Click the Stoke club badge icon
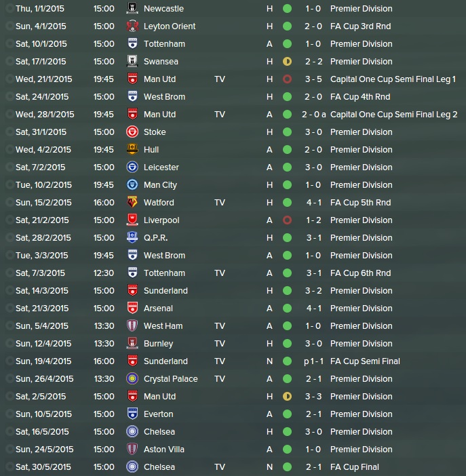This screenshot has width=466, height=476. (132, 132)
